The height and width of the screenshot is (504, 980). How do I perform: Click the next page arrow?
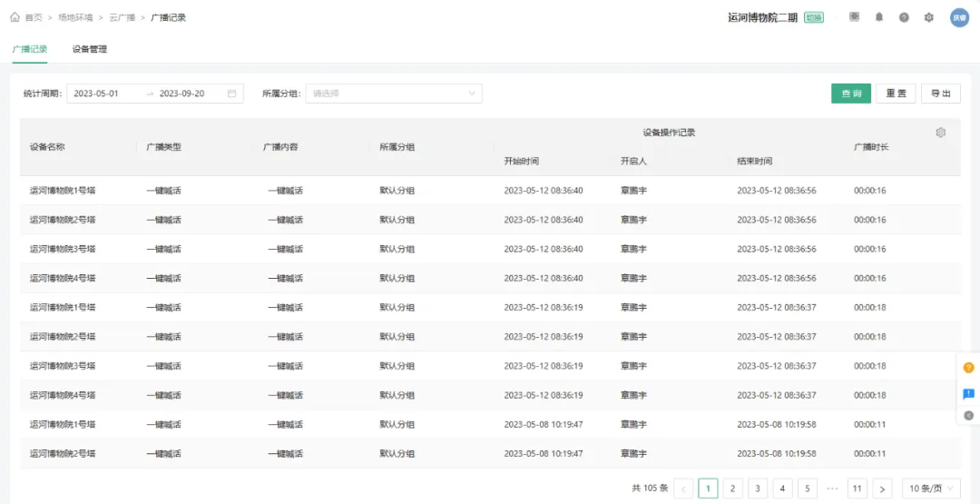tap(883, 489)
